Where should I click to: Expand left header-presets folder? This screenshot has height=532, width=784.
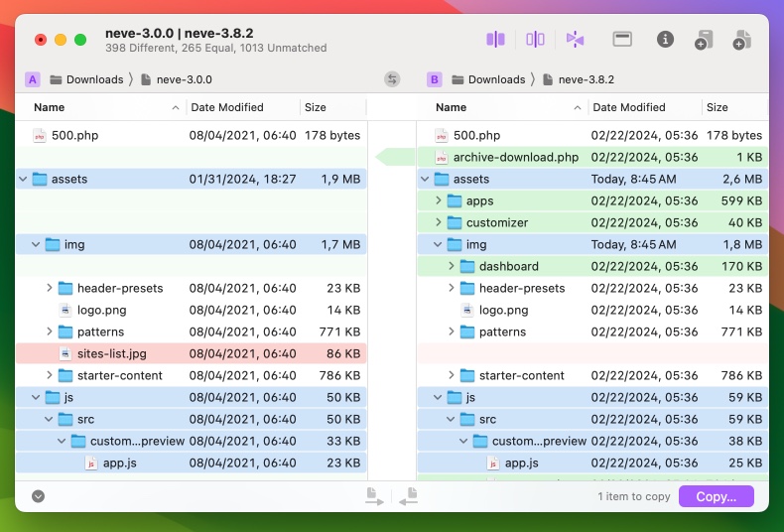49,288
